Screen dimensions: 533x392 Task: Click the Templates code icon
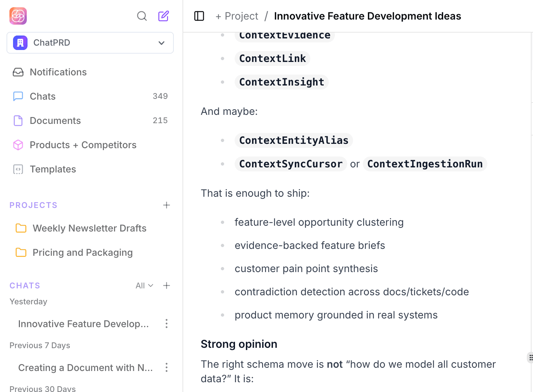coord(18,169)
